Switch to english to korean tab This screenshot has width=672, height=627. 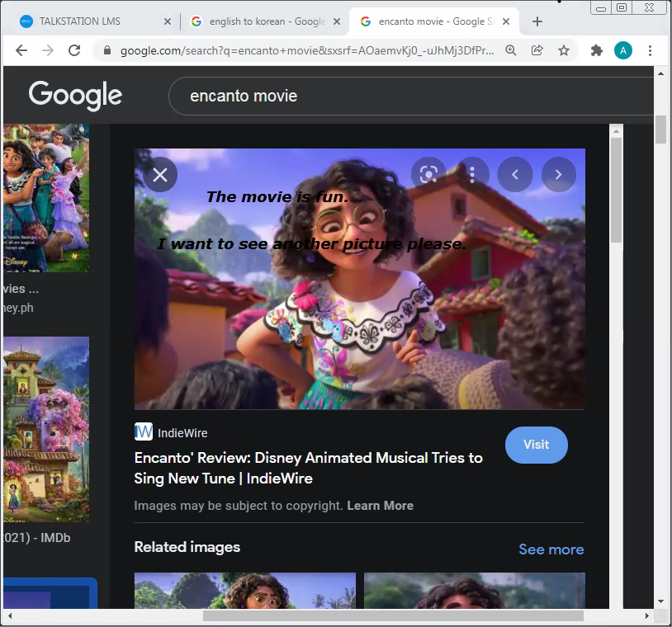pos(264,21)
